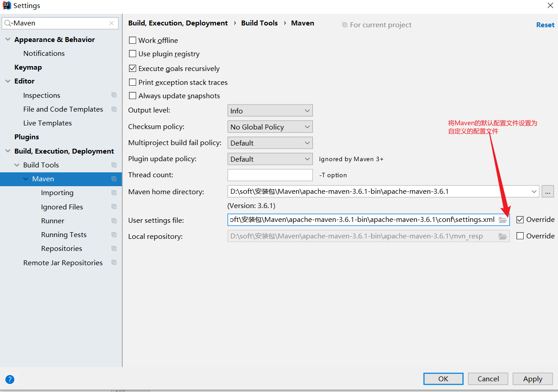Click the project-level icon next to Importing

[114, 192]
